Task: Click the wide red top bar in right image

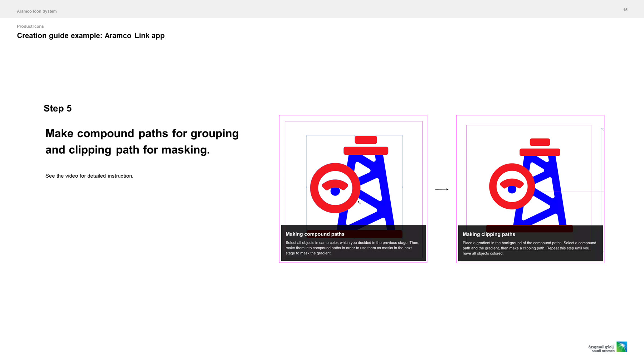Action: point(540,152)
